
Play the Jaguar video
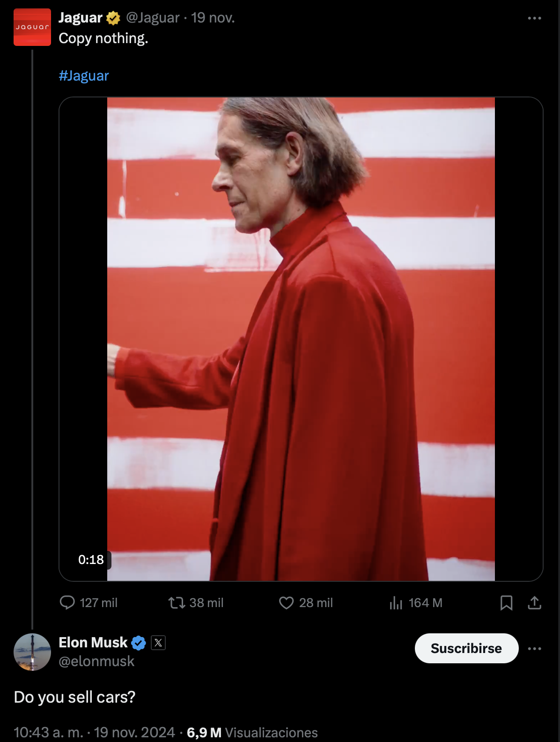point(301,339)
